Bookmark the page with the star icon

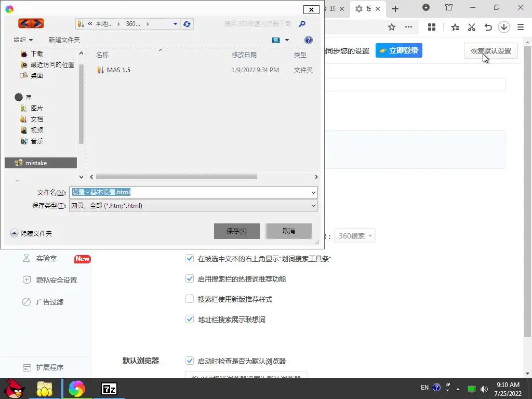(392, 27)
